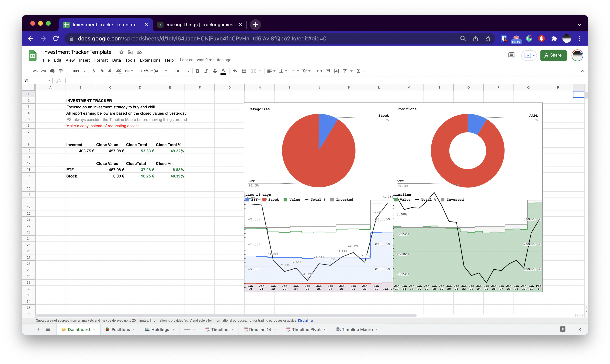Open the Sheets home logo
Screen dimensions: 610x364
click(x=33, y=56)
